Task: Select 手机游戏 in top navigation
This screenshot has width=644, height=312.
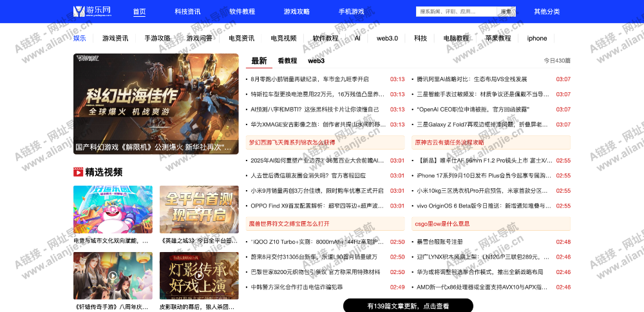Action: (351, 12)
